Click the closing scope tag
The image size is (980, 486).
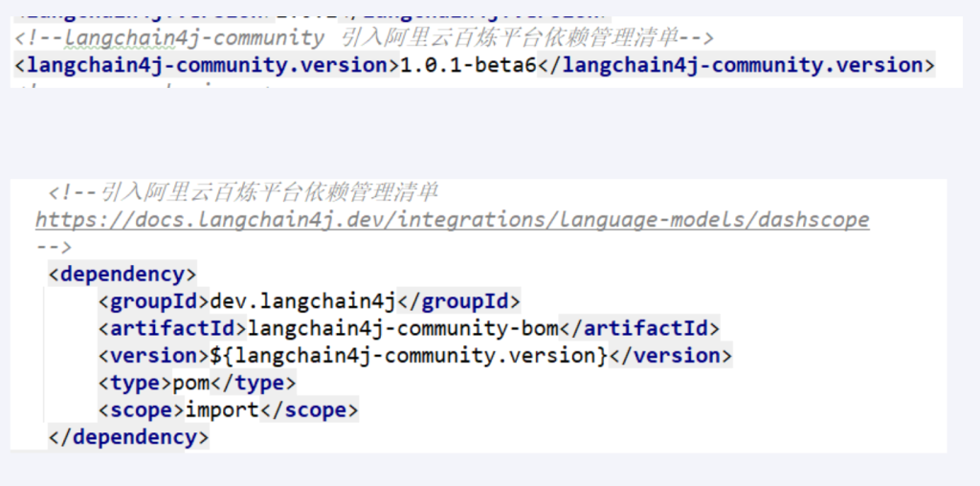[x=309, y=410]
